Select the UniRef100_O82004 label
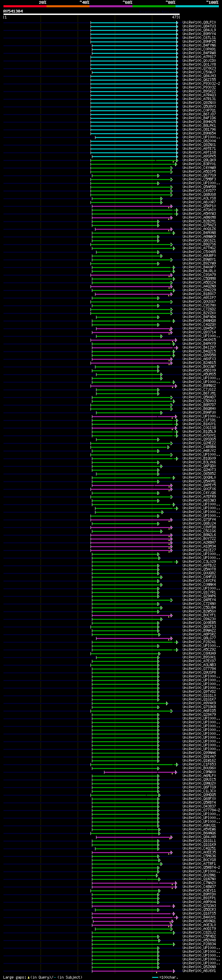Screen dimensions: 222x980 point(199,141)
